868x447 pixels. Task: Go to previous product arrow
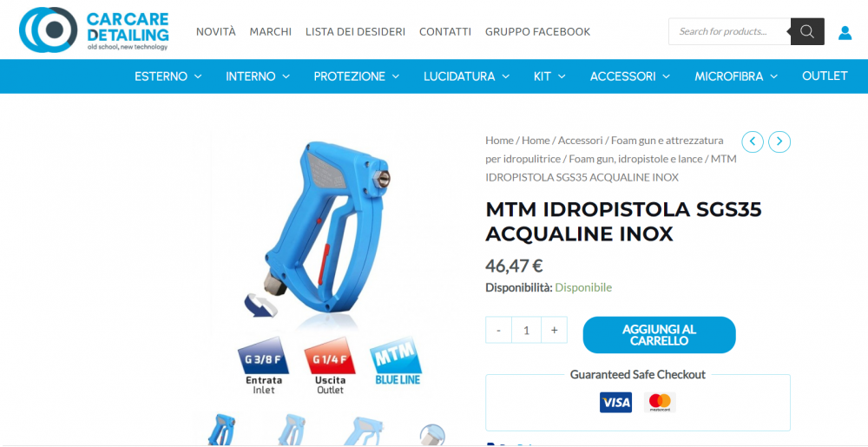click(753, 142)
